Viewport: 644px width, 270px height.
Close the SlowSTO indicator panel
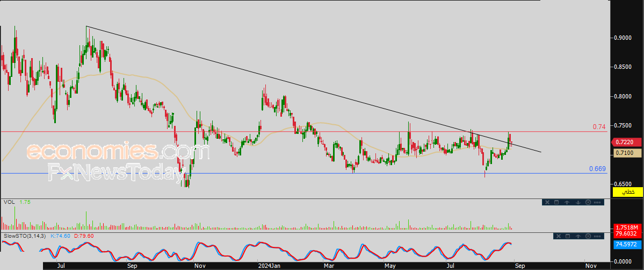point(558,236)
